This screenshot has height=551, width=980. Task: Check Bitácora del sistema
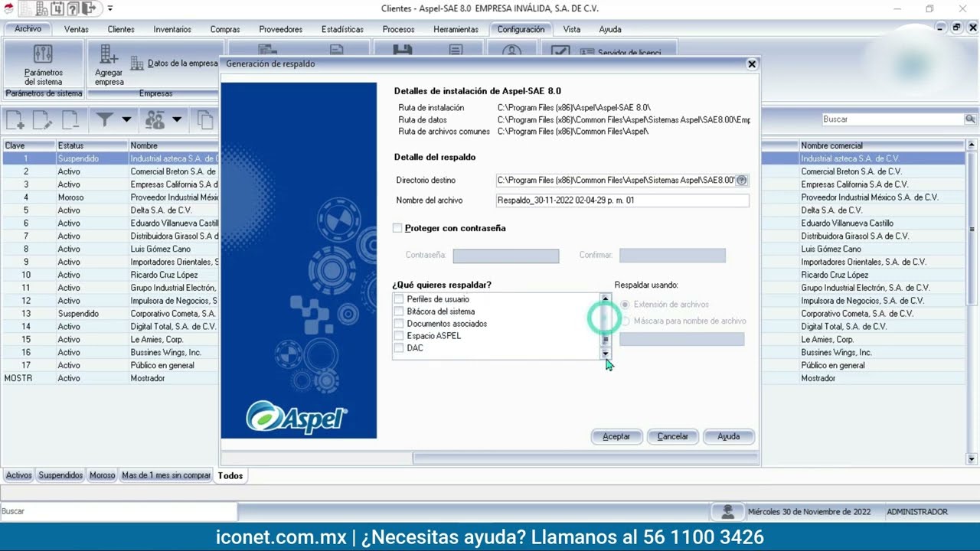(398, 311)
